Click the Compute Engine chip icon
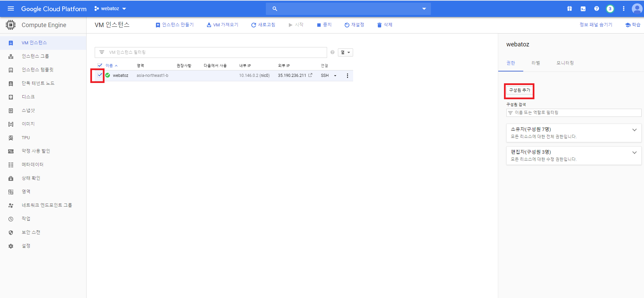644x298 pixels. 11,25
